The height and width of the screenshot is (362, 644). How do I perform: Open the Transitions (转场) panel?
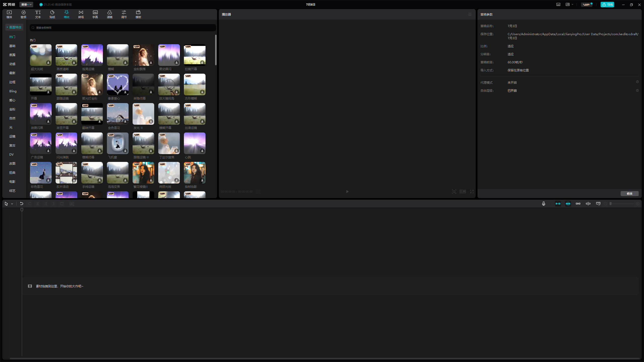(x=81, y=14)
